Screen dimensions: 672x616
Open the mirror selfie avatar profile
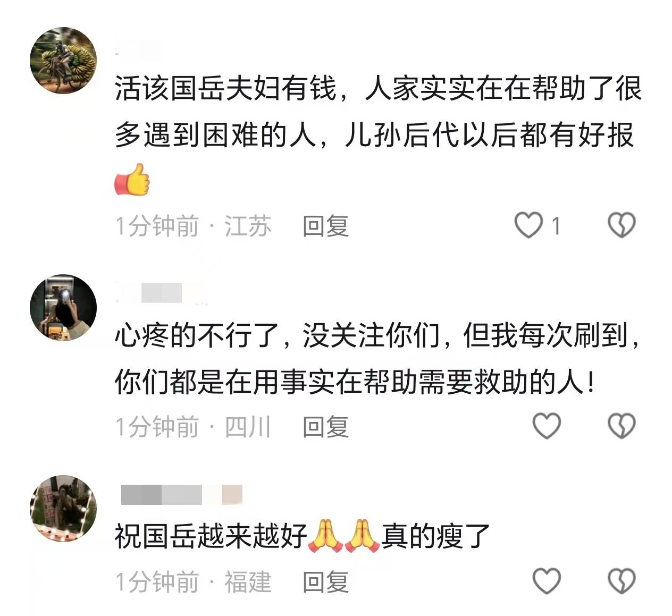63,308
